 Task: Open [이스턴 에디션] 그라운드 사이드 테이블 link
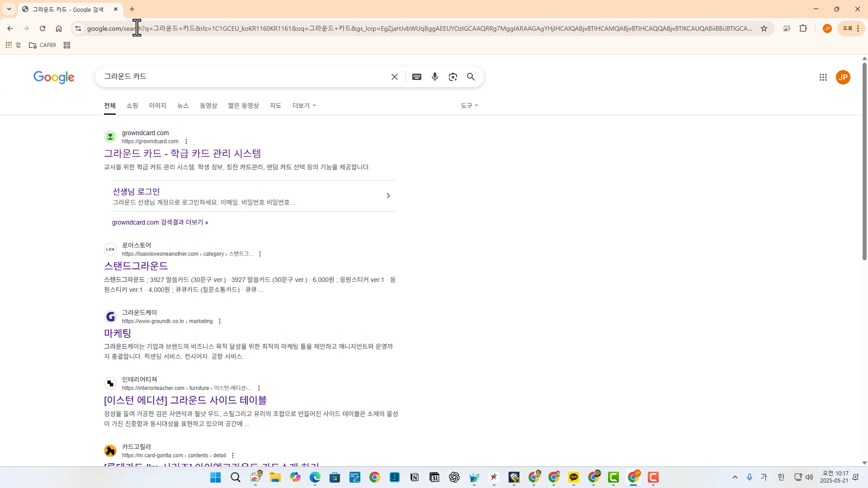pyautogui.click(x=185, y=400)
